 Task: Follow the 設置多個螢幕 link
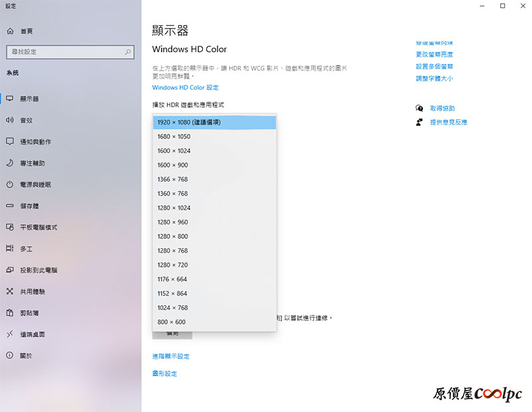click(434, 67)
